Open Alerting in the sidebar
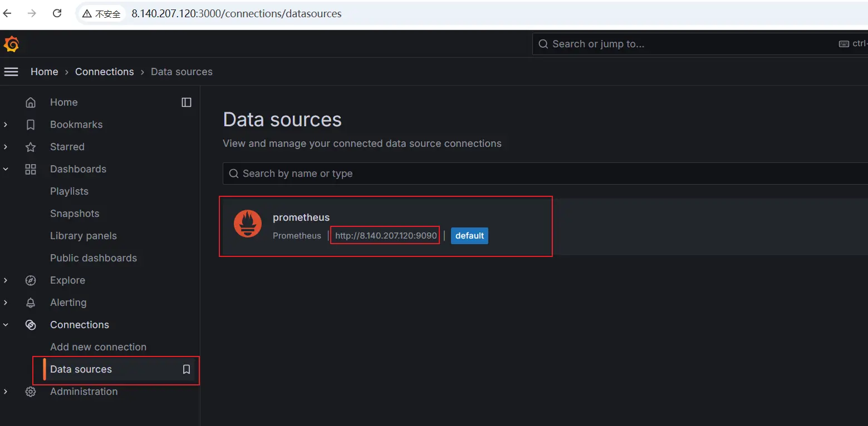Screen dimensions: 868x426 (68, 303)
